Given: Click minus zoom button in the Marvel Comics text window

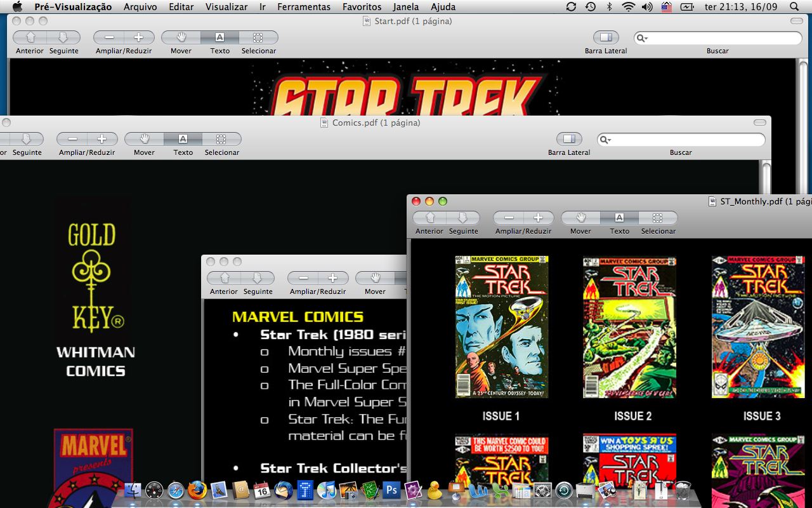Looking at the screenshot, I should pyautogui.click(x=303, y=278).
